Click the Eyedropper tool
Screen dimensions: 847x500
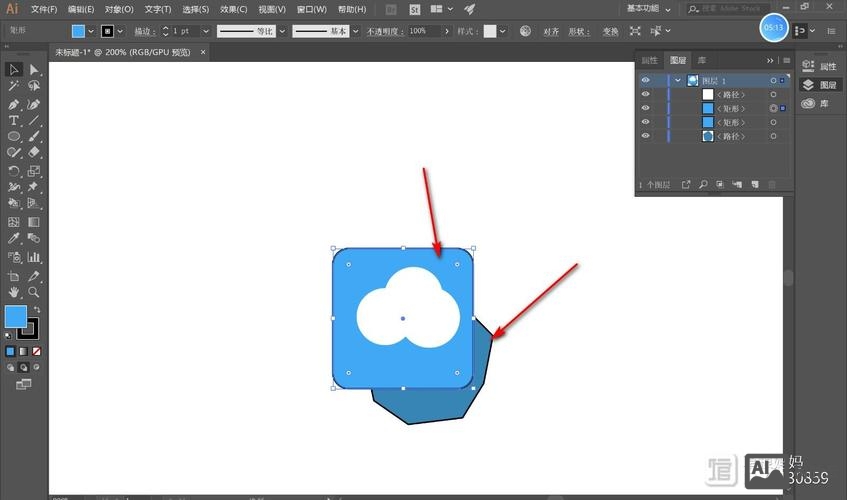coord(14,239)
